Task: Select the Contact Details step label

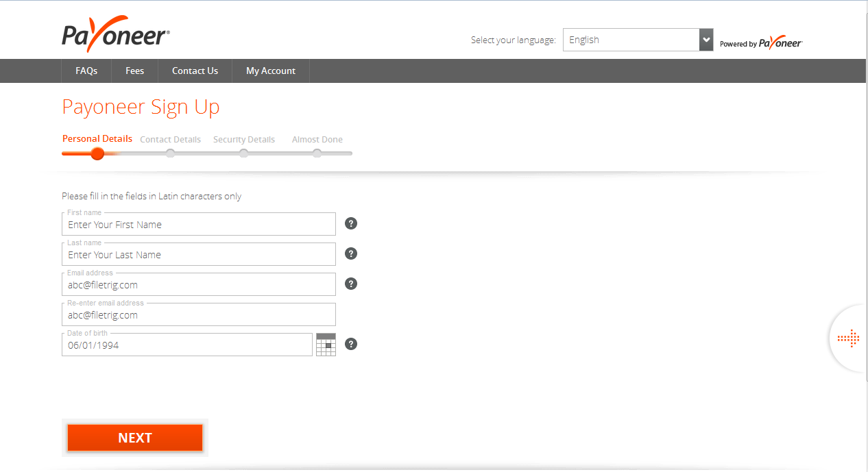Action: (171, 139)
